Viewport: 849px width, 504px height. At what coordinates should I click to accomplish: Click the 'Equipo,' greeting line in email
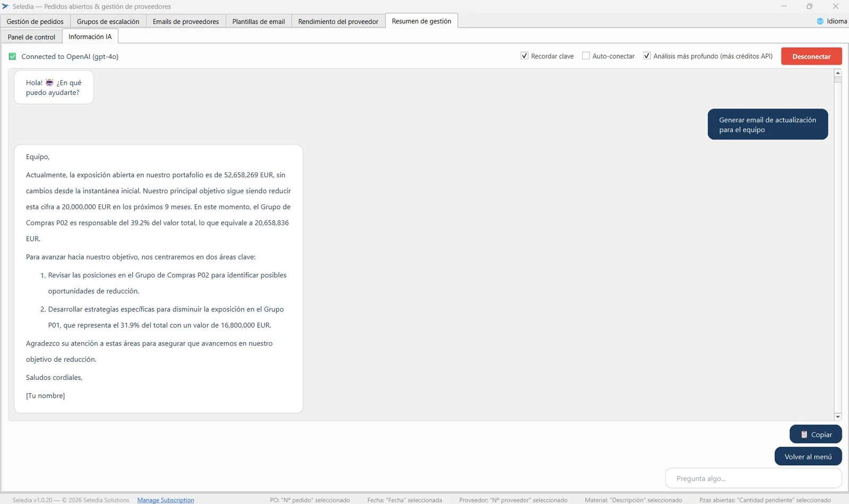click(38, 157)
